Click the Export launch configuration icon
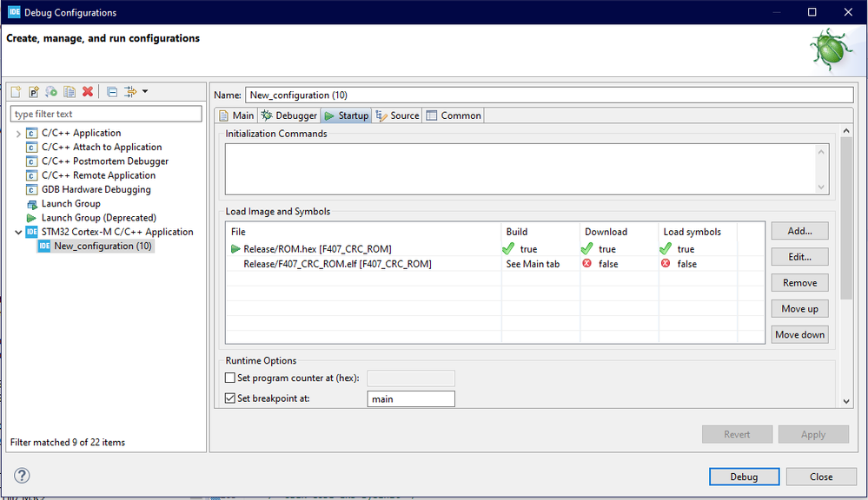The height and width of the screenshot is (500, 868). point(51,91)
